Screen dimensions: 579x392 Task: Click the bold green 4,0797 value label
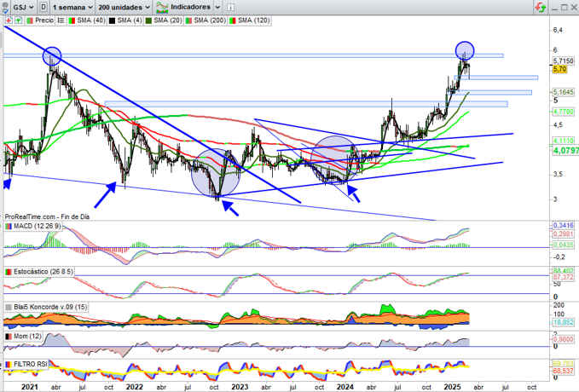click(x=565, y=150)
